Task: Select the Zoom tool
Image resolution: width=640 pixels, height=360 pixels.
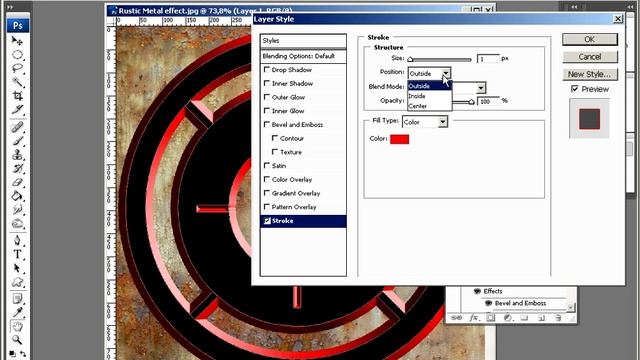Action: pyautogui.click(x=17, y=340)
